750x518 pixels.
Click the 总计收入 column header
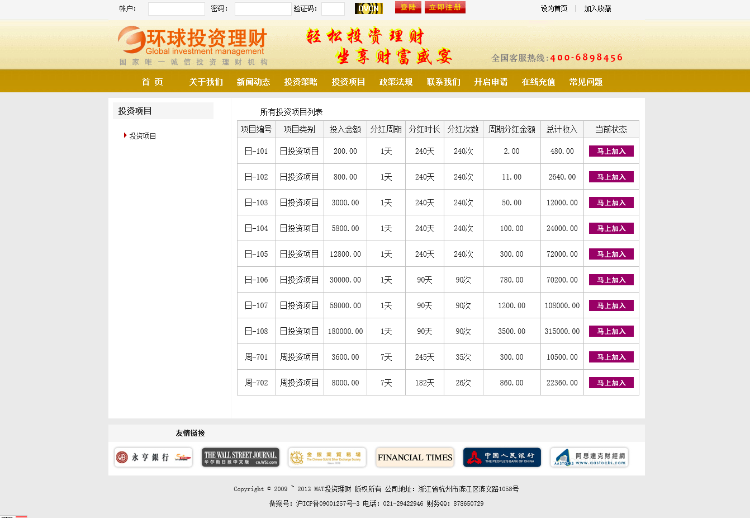[x=562, y=129]
